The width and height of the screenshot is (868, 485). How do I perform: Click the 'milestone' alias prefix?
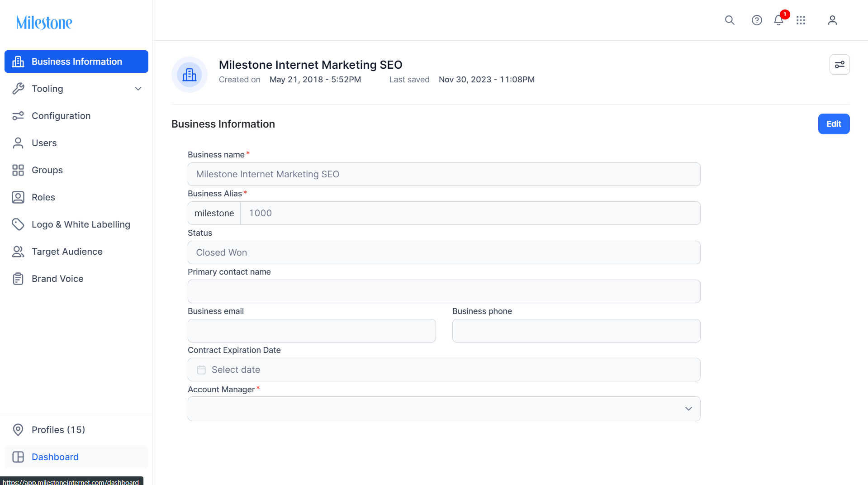pos(214,213)
